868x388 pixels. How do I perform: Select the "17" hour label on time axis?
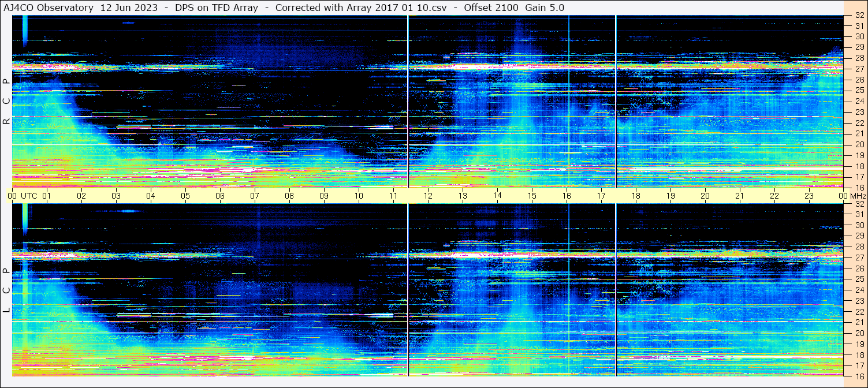pos(601,196)
